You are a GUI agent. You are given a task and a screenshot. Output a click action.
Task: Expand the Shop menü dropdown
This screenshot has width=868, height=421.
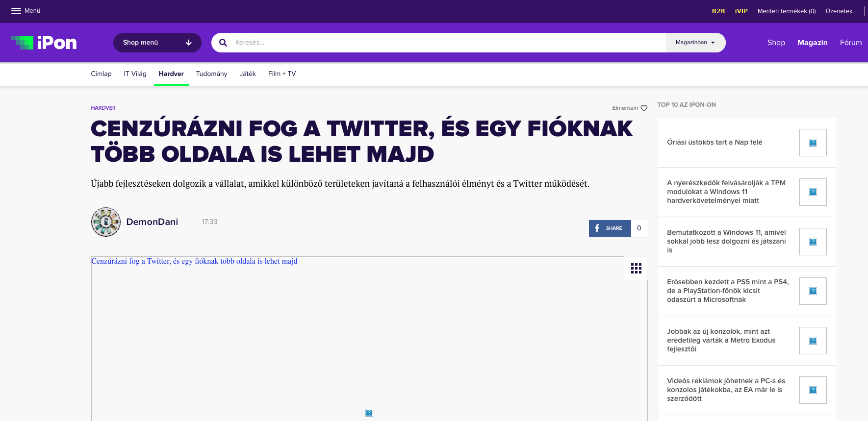[157, 43]
